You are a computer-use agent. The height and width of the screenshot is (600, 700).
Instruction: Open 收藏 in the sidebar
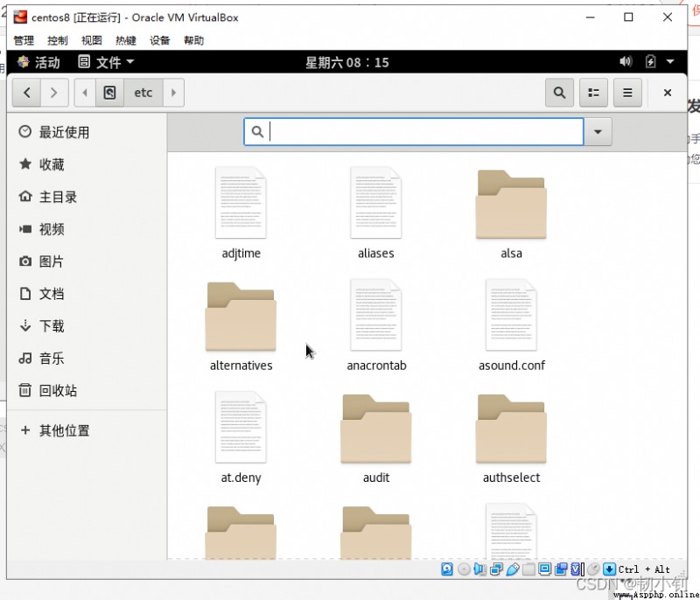(x=87, y=164)
